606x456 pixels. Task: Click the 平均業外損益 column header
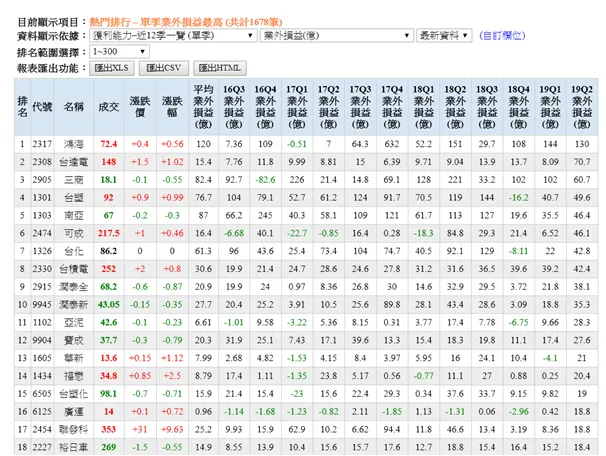[203, 107]
